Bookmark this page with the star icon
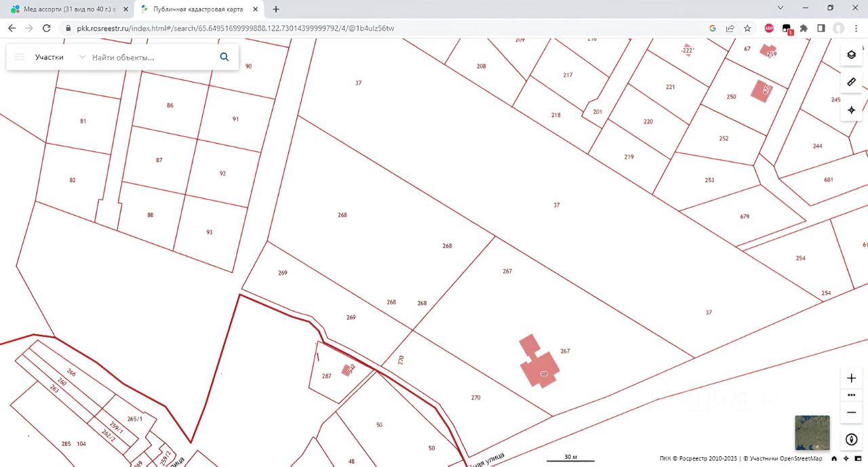The image size is (868, 467). point(747,28)
